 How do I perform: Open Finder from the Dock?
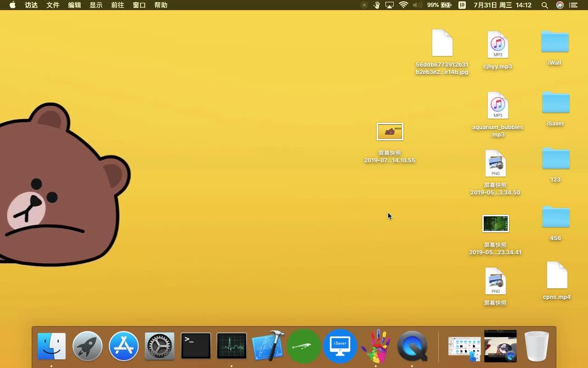click(x=51, y=346)
